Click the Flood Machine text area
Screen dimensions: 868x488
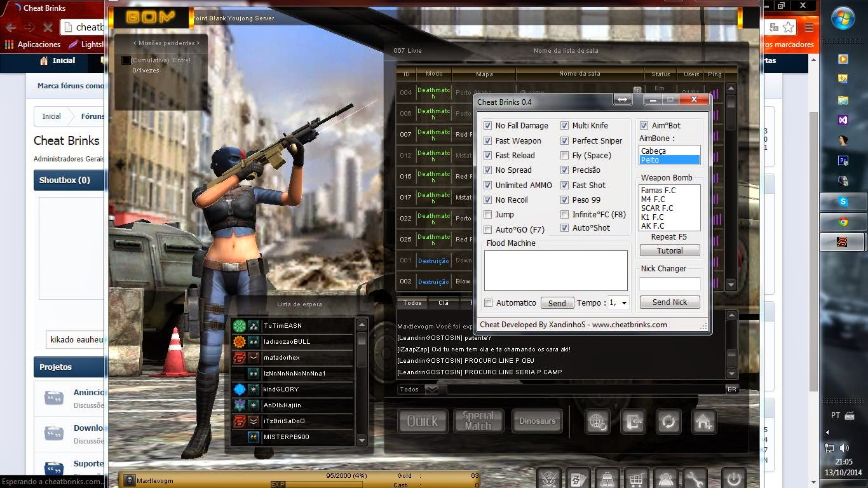(556, 271)
